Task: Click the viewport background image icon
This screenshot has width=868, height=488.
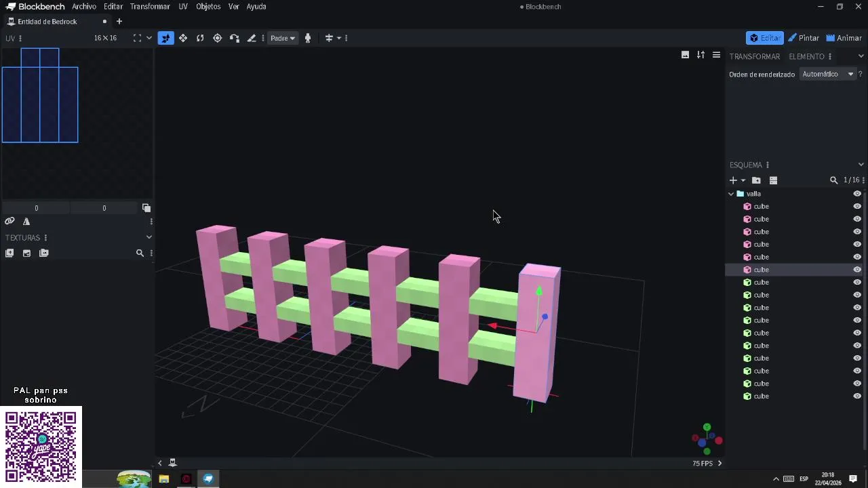Action: pyautogui.click(x=685, y=55)
